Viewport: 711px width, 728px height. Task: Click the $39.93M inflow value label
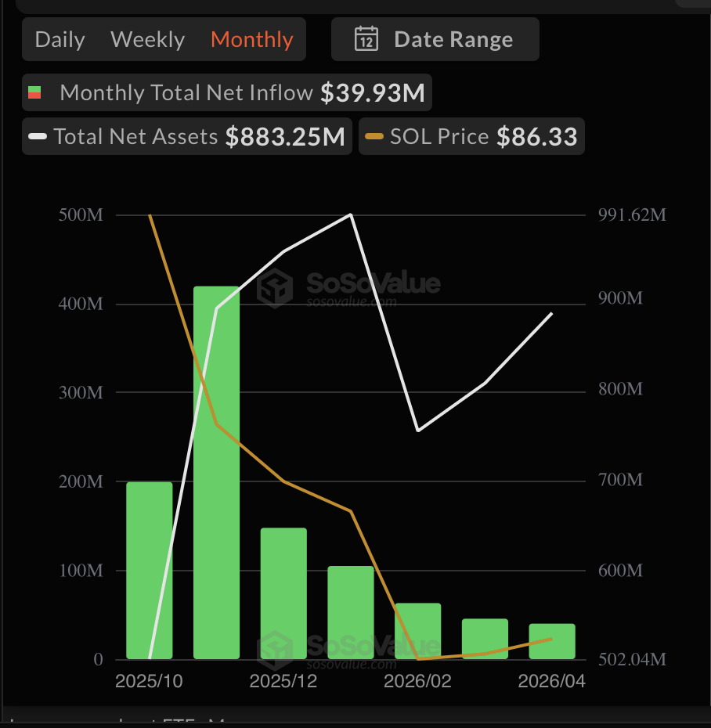pyautogui.click(x=373, y=92)
